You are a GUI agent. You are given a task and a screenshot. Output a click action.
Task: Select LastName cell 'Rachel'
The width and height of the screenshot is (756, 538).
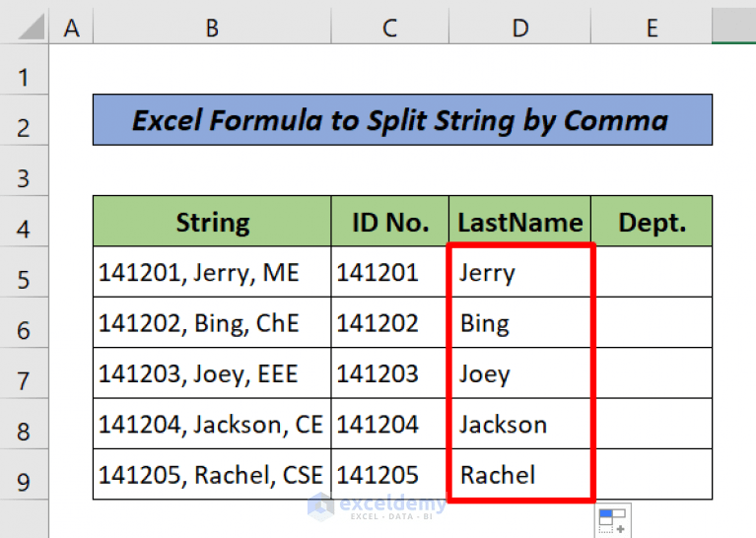point(519,474)
